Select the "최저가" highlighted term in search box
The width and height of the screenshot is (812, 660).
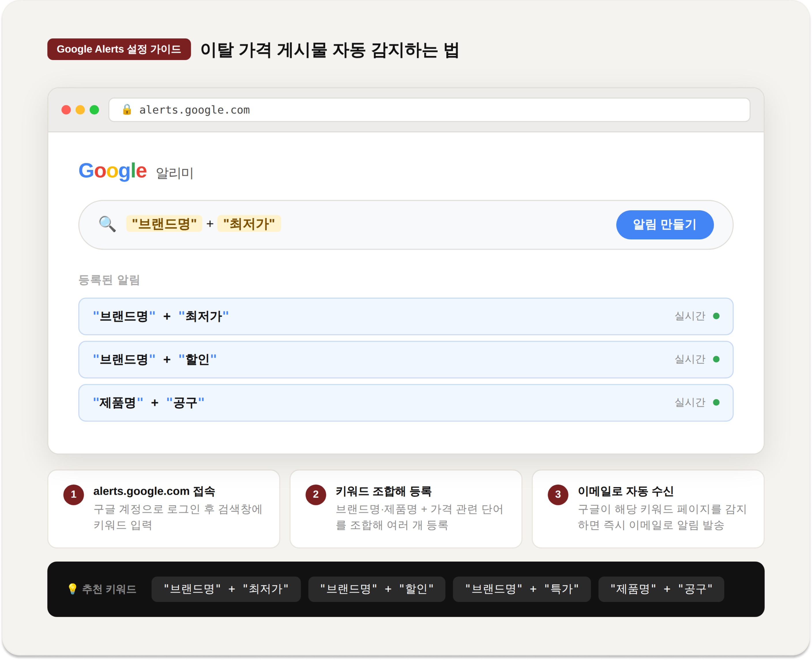(x=249, y=224)
